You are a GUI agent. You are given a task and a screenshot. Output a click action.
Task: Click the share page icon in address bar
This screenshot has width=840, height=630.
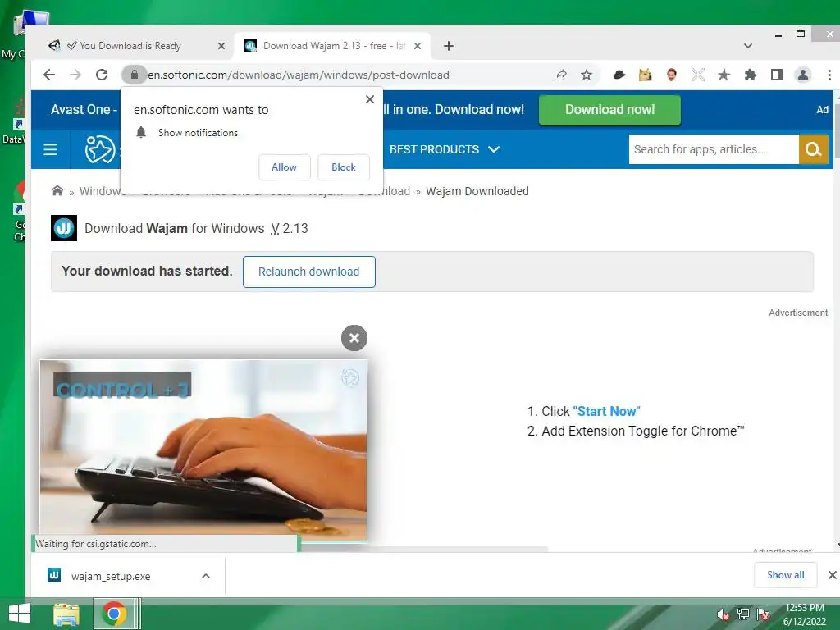[560, 75]
